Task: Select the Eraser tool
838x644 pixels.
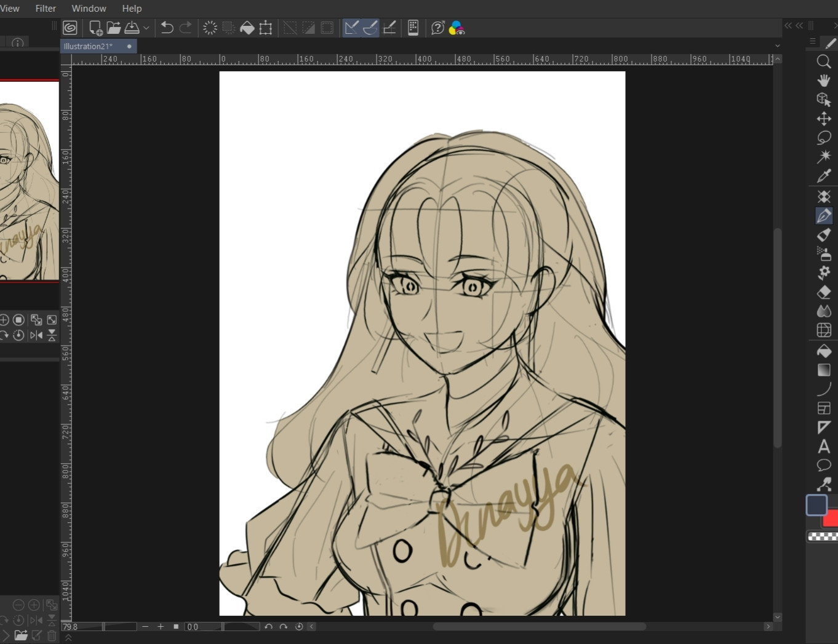Action: (824, 292)
